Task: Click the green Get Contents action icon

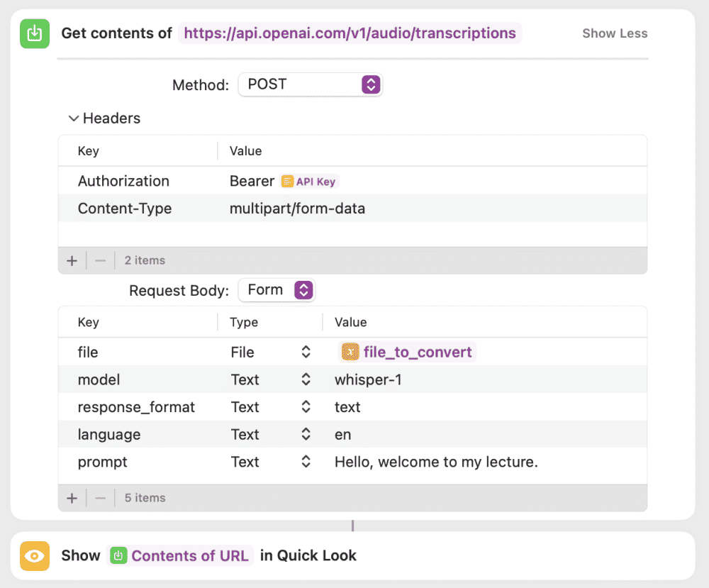Action: point(34,33)
